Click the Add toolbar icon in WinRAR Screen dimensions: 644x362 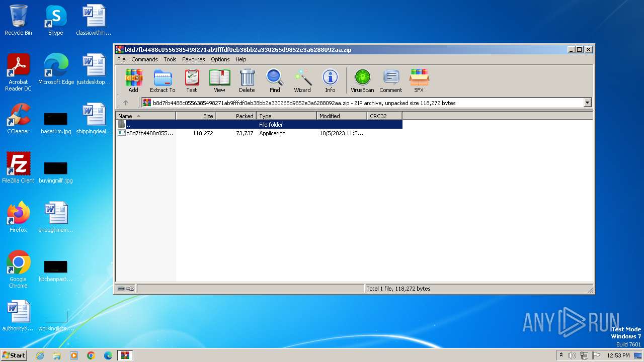tap(133, 81)
